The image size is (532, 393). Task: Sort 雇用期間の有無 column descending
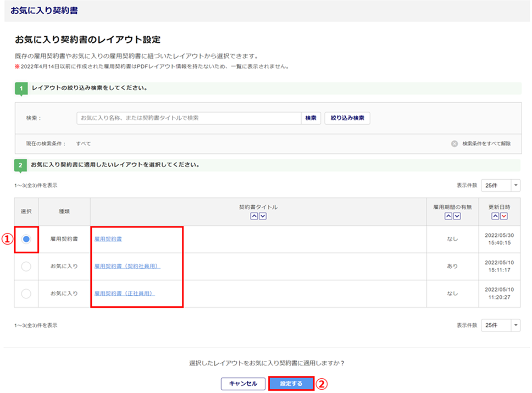tap(457, 216)
